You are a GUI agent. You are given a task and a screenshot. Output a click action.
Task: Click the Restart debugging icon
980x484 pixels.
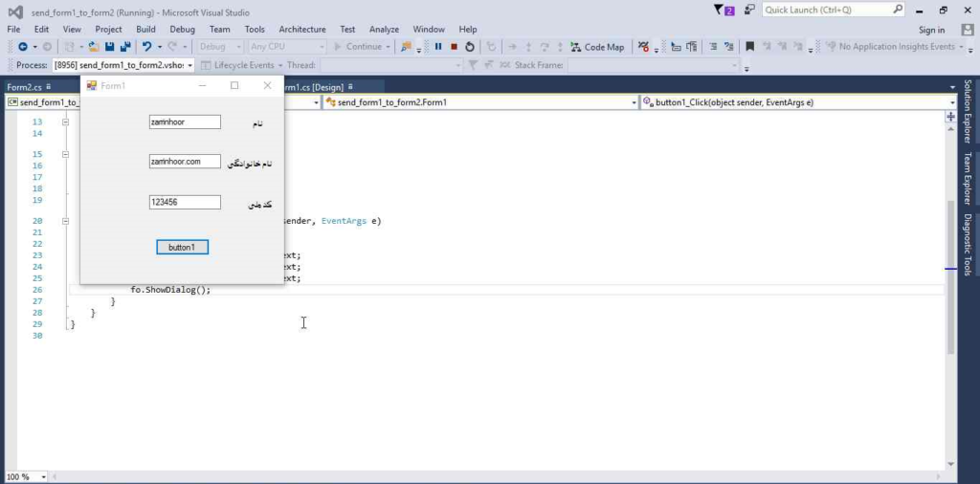(470, 47)
